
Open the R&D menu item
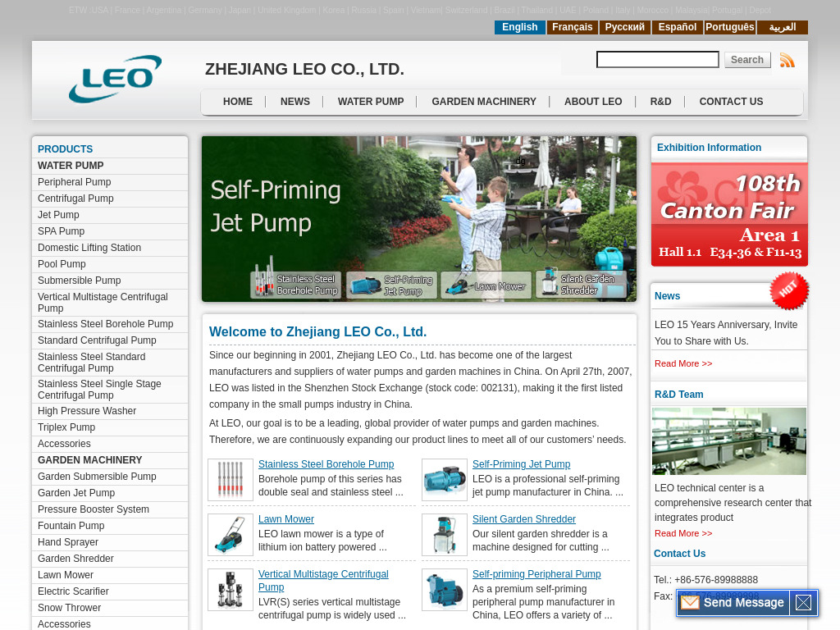(x=660, y=102)
